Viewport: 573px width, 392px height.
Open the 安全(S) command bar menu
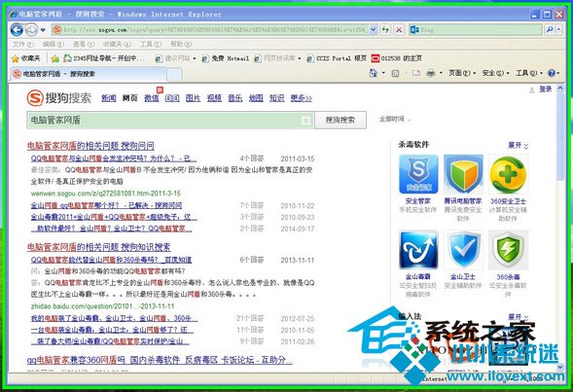point(495,73)
